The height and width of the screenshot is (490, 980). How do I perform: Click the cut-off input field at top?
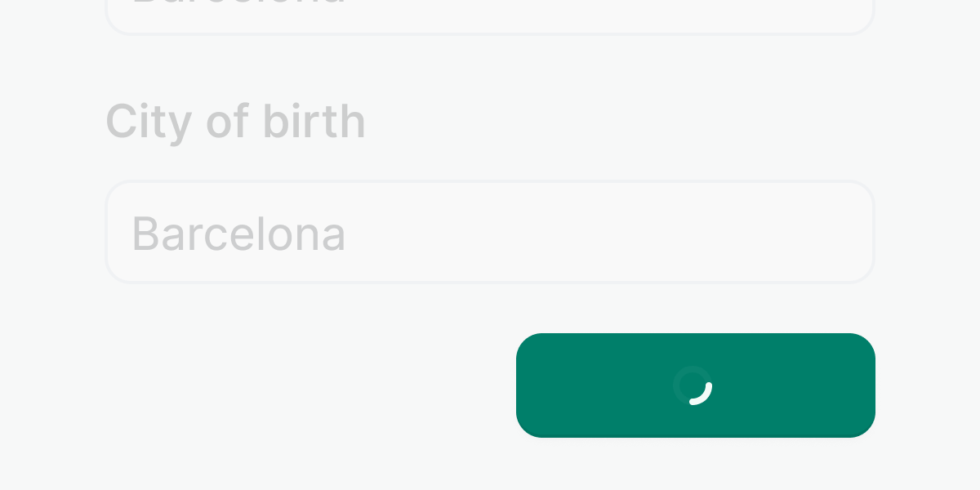click(490, 14)
